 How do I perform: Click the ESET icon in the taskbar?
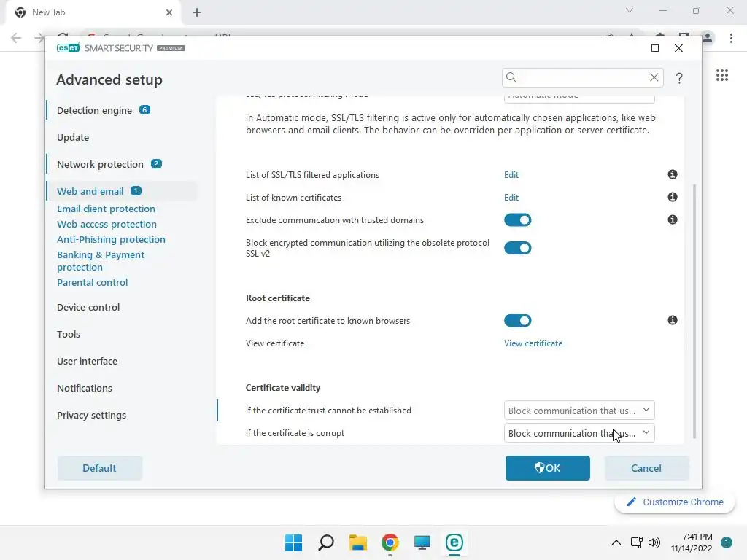pos(454,542)
